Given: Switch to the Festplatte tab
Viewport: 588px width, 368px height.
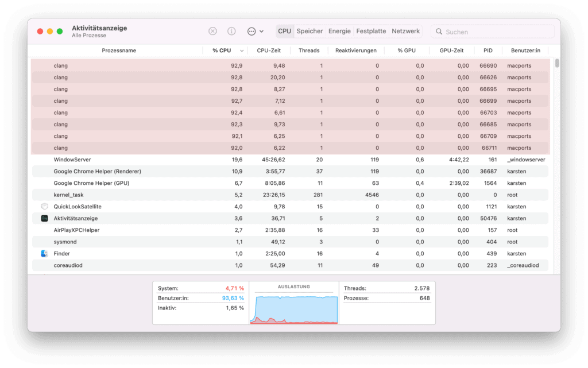Looking at the screenshot, I should pos(371,31).
